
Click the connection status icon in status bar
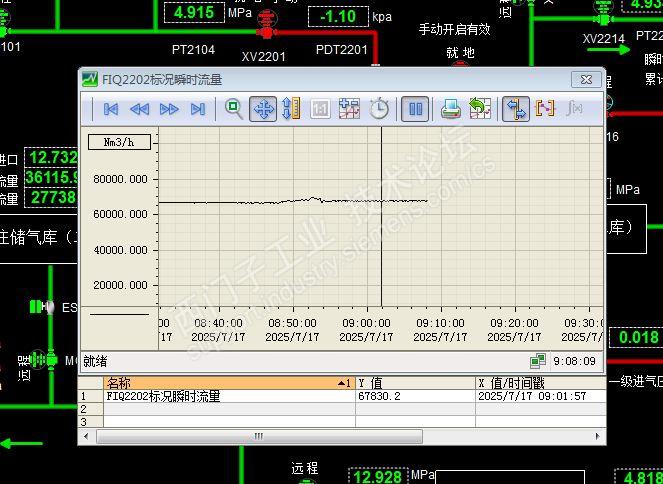coord(537,361)
